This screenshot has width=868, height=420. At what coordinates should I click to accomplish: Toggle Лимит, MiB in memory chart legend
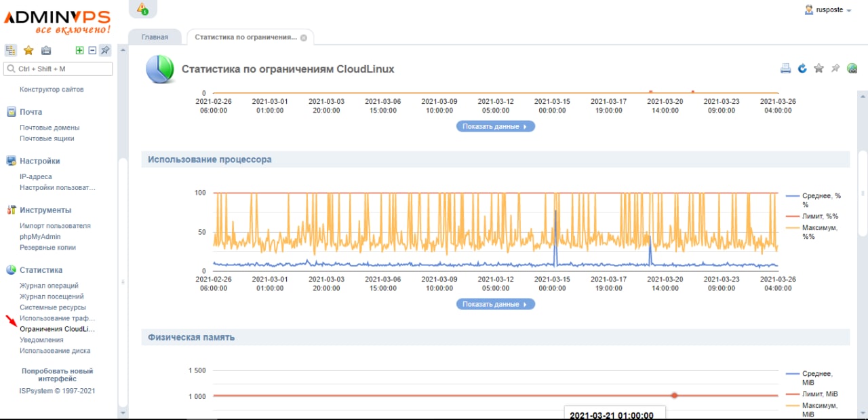pos(814,394)
